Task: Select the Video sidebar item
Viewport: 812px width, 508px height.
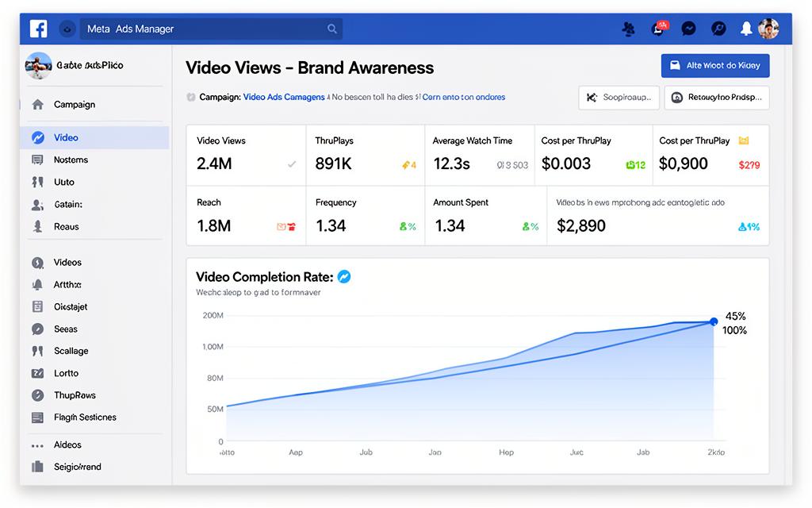Action: point(95,137)
